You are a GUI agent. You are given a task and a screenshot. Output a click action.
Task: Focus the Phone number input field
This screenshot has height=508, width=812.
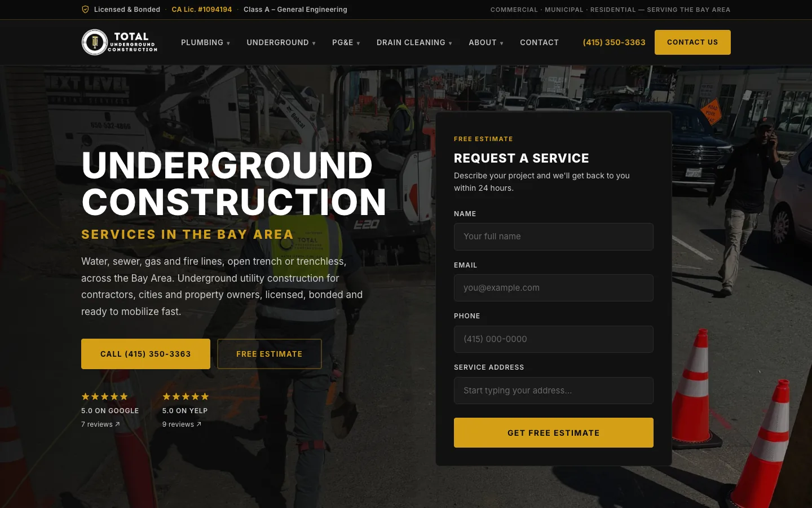click(x=554, y=339)
